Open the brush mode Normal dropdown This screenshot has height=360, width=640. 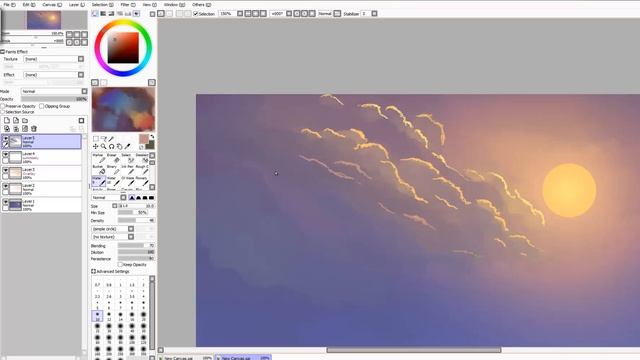coord(123,198)
